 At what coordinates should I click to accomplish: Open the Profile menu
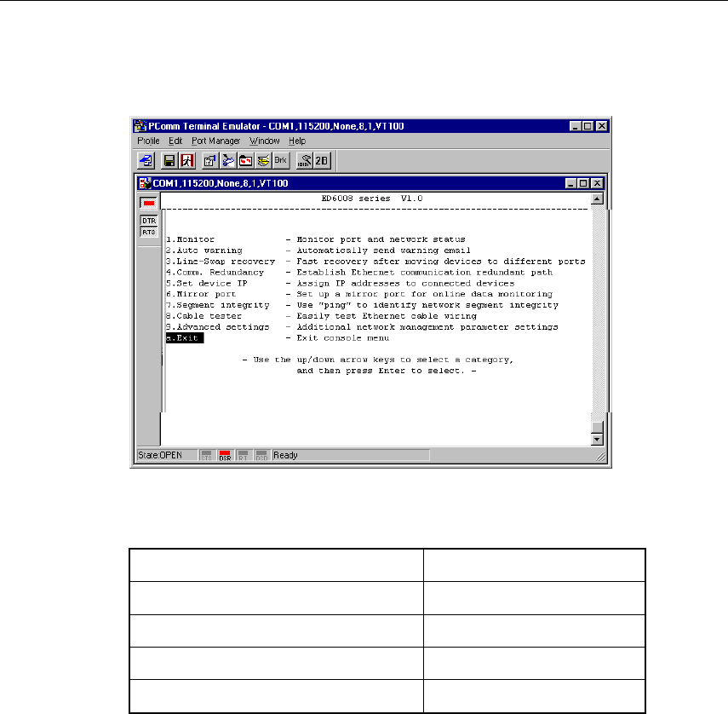[x=148, y=141]
